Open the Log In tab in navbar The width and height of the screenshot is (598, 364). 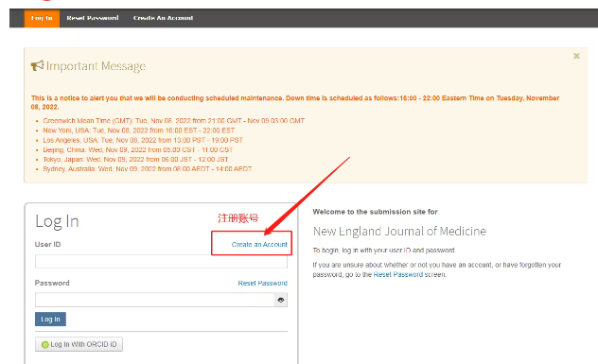coord(42,18)
